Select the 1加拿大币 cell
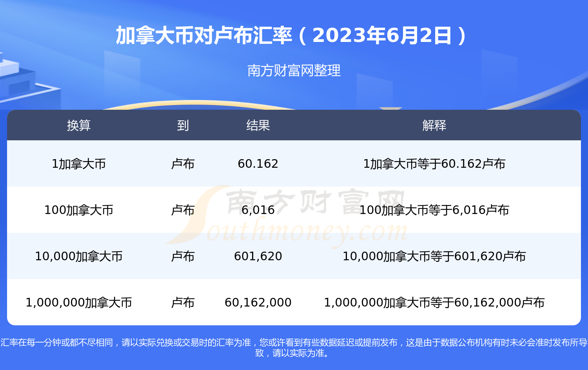588x370 pixels. click(79, 164)
